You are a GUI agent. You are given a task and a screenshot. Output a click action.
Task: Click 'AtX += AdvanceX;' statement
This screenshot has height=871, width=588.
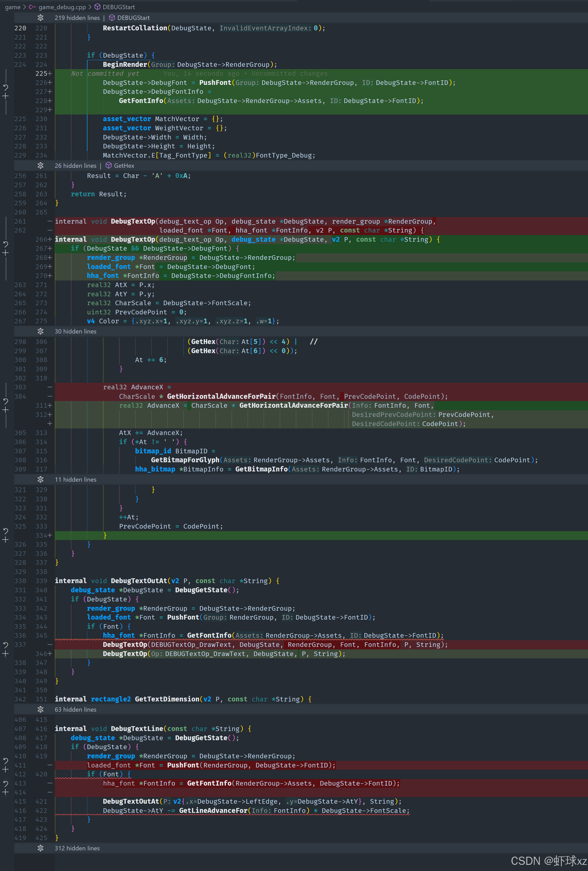pos(151,432)
